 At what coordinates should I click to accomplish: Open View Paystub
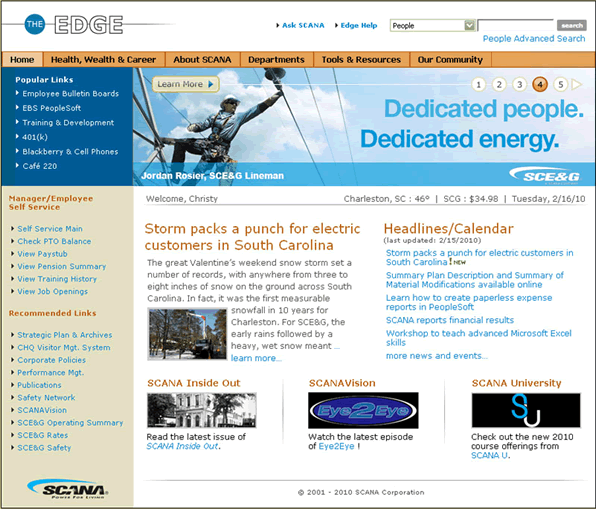coord(42,254)
